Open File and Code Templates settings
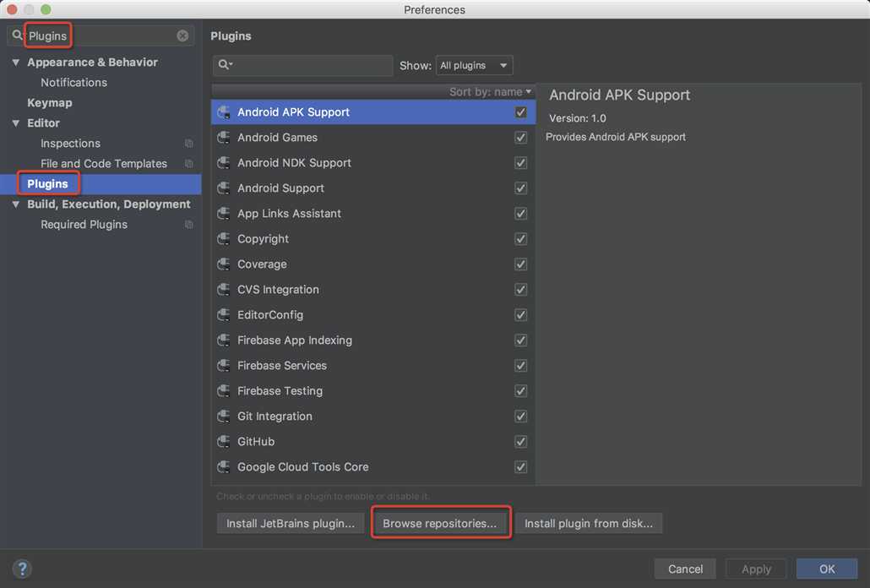Image resolution: width=870 pixels, height=588 pixels. (x=104, y=164)
